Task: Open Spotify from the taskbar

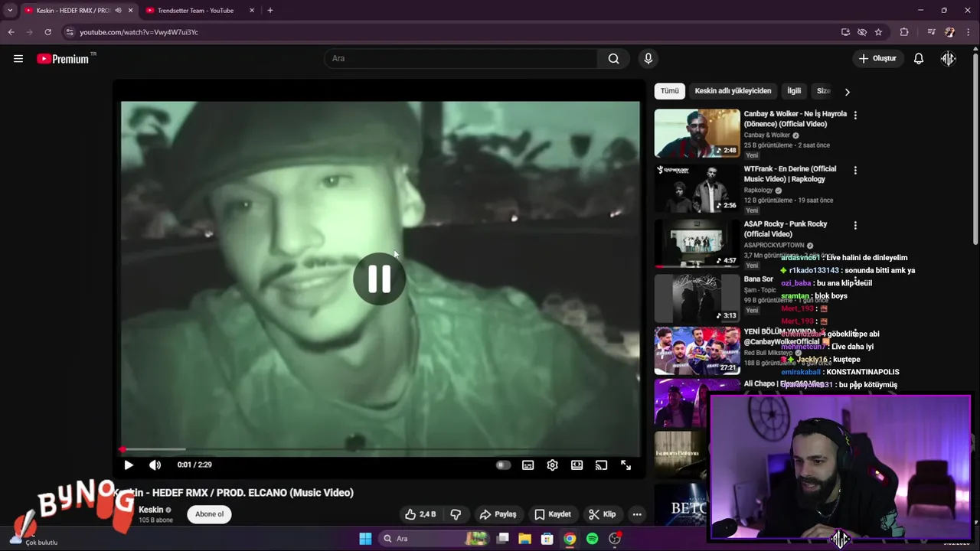Action: [x=592, y=539]
